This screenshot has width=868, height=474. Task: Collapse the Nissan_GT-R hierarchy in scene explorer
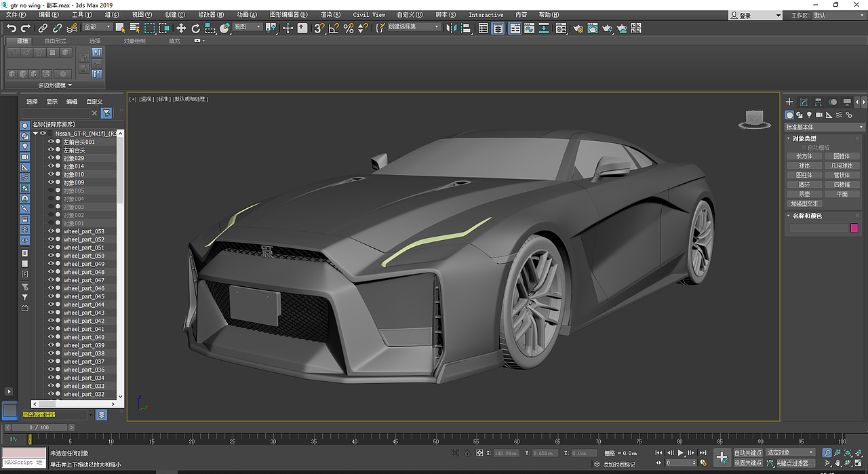pos(35,133)
